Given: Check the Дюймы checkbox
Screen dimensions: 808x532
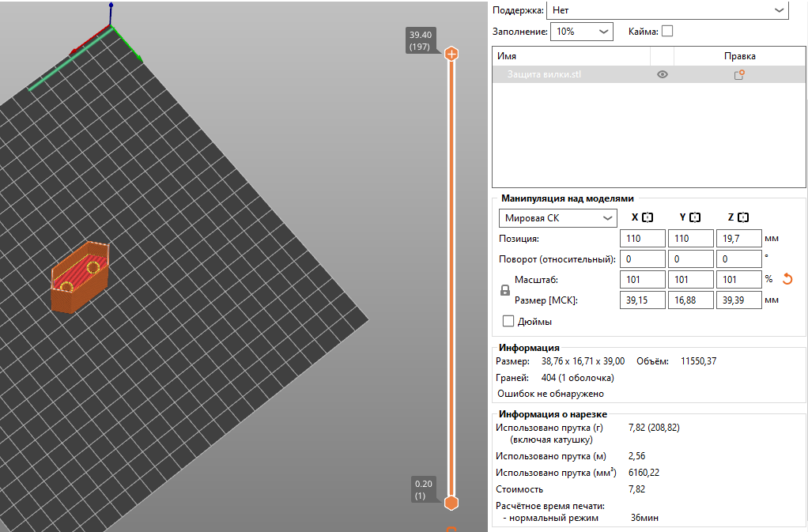Looking at the screenshot, I should [509, 321].
